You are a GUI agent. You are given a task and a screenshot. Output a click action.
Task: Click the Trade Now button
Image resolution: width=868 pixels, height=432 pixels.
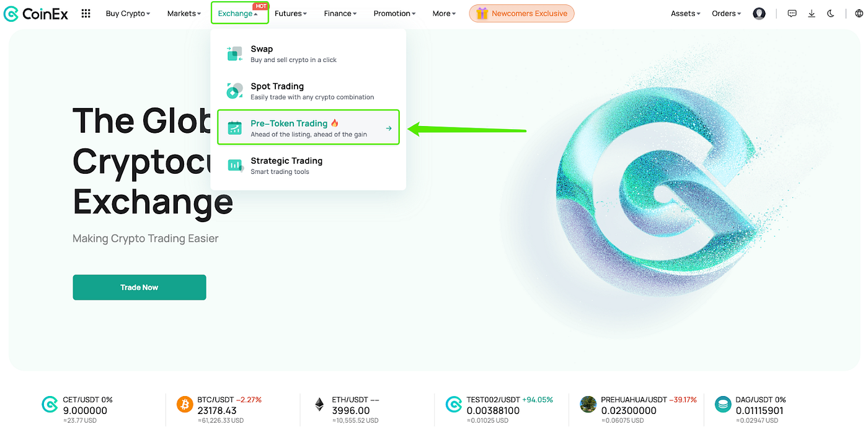[139, 287]
